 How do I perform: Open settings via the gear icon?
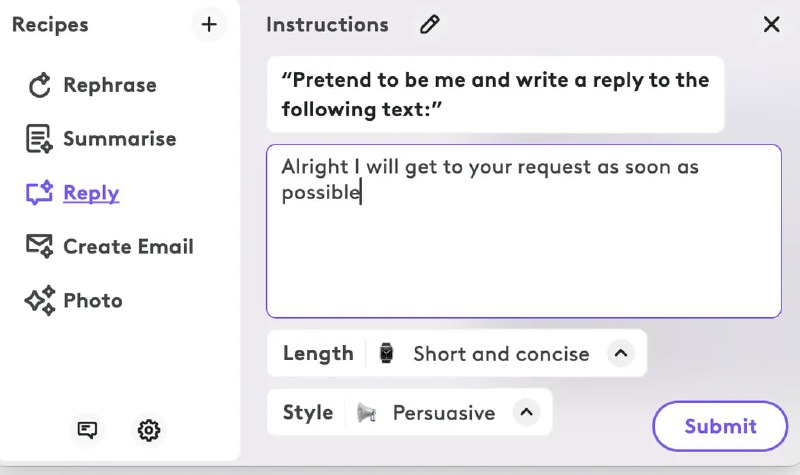tap(149, 431)
